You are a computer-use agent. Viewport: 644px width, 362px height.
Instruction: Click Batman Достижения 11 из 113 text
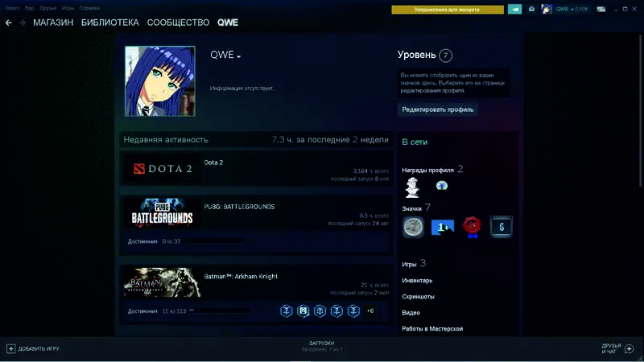click(157, 311)
